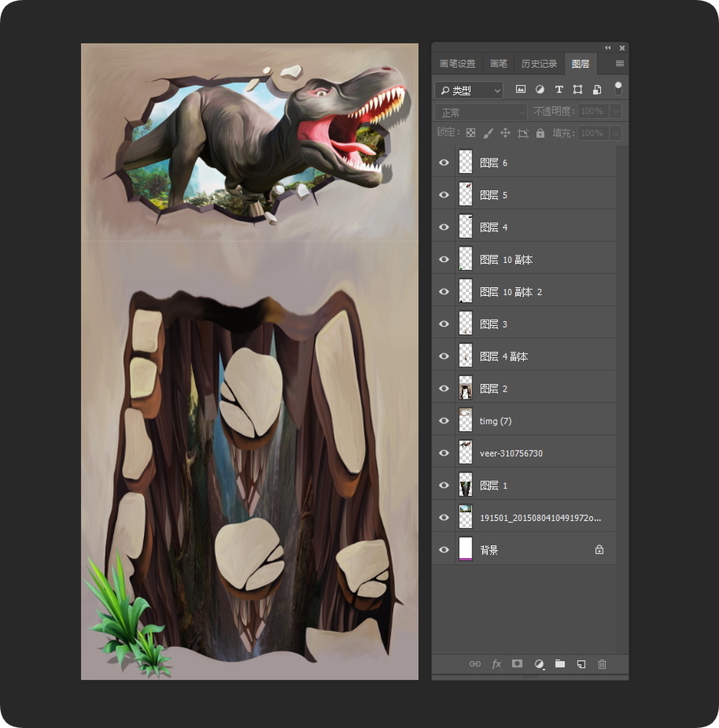The height and width of the screenshot is (728, 719).
Task: Filter for type layers icon
Action: [559, 89]
